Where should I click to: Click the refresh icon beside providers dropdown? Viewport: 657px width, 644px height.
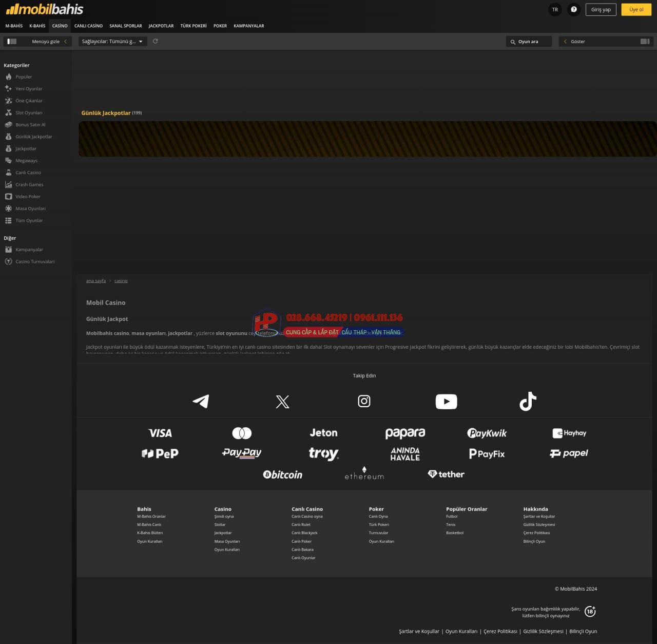click(x=156, y=41)
